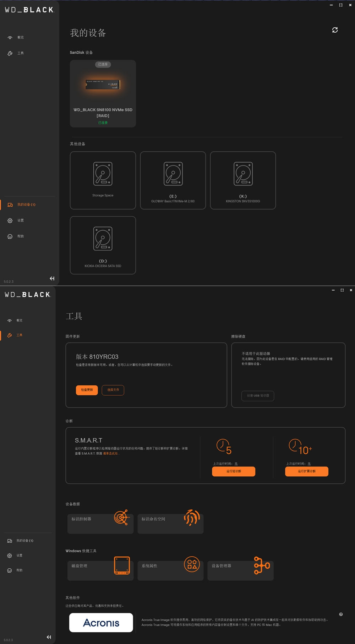Screen dimensions: 355x644
Task: Click the 检查更新 check update button
Action: tap(87, 390)
